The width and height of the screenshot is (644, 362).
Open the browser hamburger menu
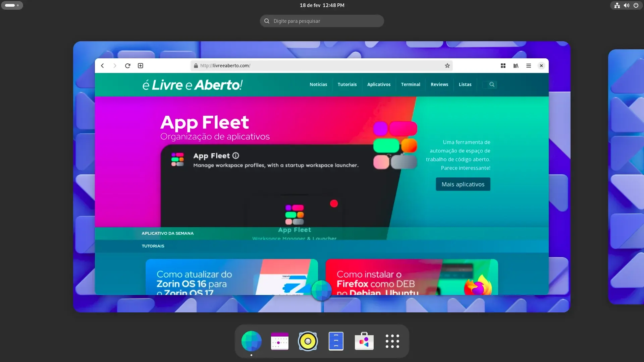pos(529,66)
